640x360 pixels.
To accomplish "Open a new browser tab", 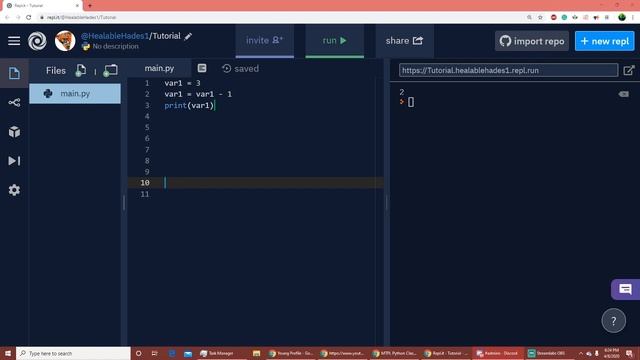I will [x=90, y=5].
